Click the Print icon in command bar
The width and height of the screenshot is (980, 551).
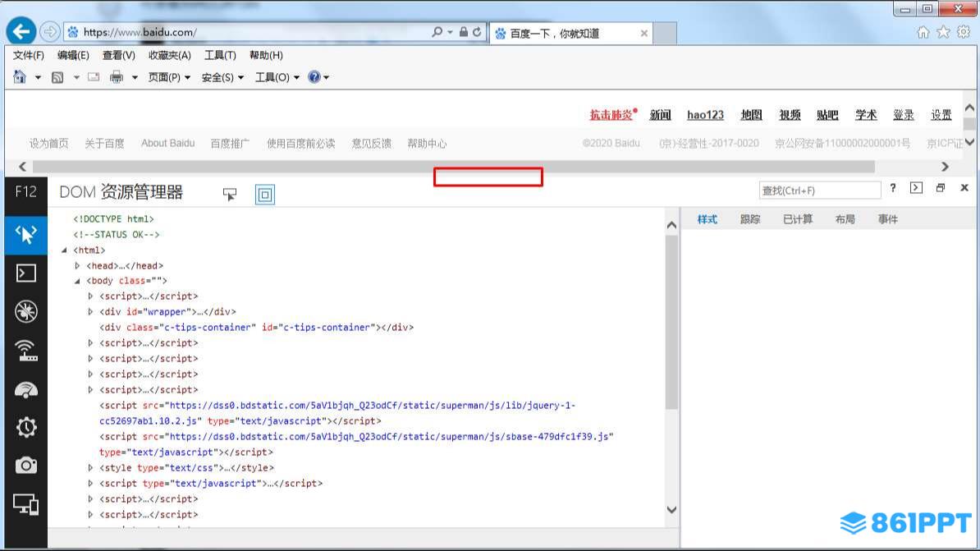click(x=117, y=77)
